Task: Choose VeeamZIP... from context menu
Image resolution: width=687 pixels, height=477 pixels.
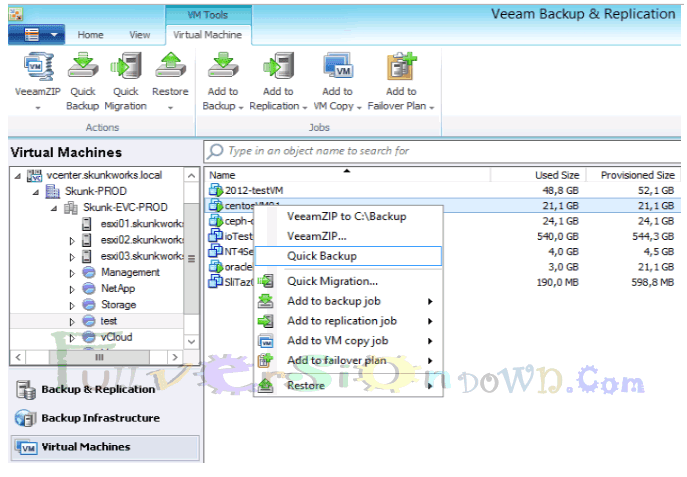Action: 347,236
